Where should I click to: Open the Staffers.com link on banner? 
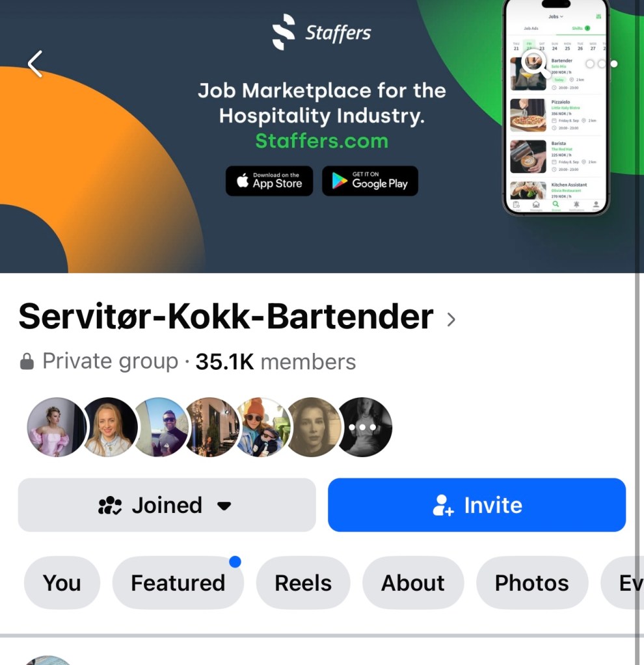[322, 141]
